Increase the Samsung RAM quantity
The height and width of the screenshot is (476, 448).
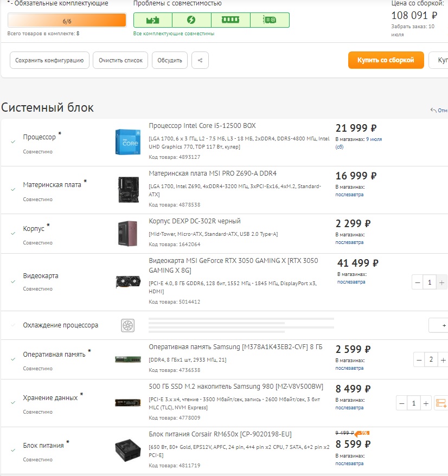tap(443, 360)
